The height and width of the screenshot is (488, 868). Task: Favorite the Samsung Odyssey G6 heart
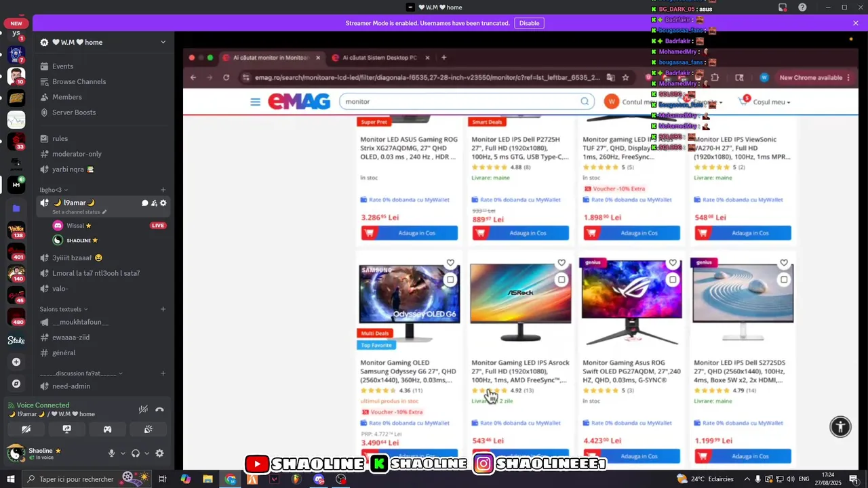click(450, 263)
